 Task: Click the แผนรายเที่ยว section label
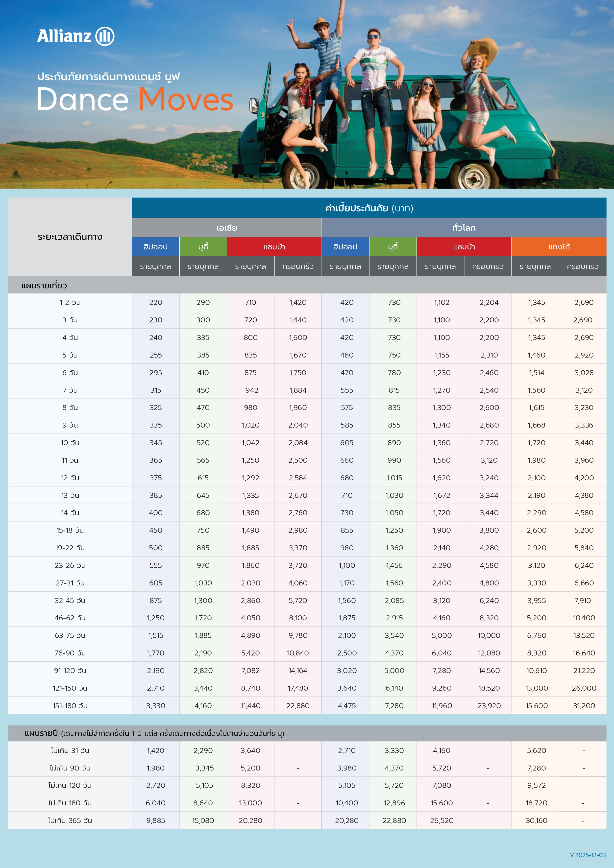pyautogui.click(x=44, y=286)
